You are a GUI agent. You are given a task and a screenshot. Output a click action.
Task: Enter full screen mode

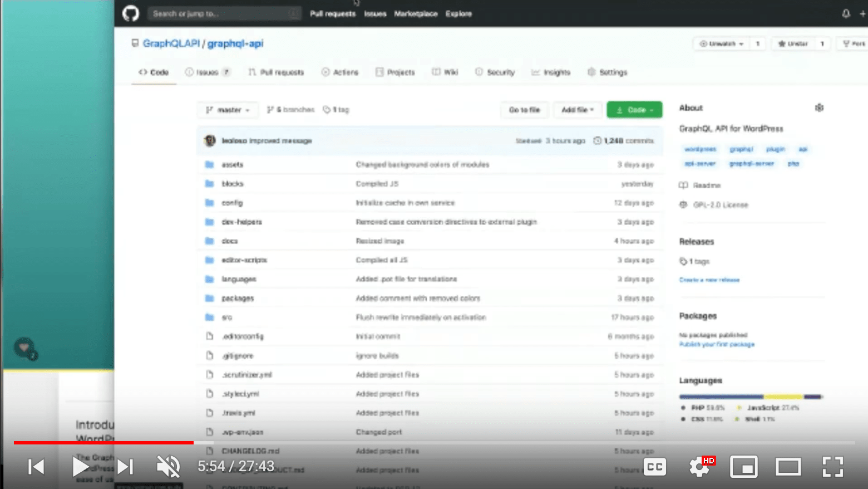pyautogui.click(x=833, y=467)
